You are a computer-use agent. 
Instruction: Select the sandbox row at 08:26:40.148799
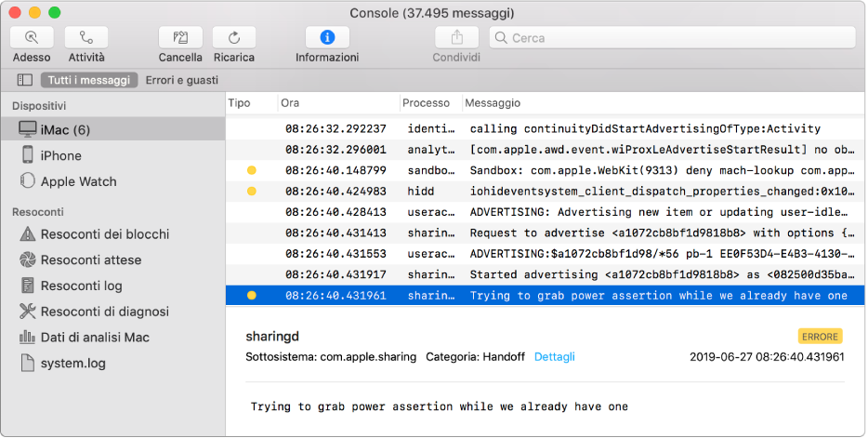(545, 170)
